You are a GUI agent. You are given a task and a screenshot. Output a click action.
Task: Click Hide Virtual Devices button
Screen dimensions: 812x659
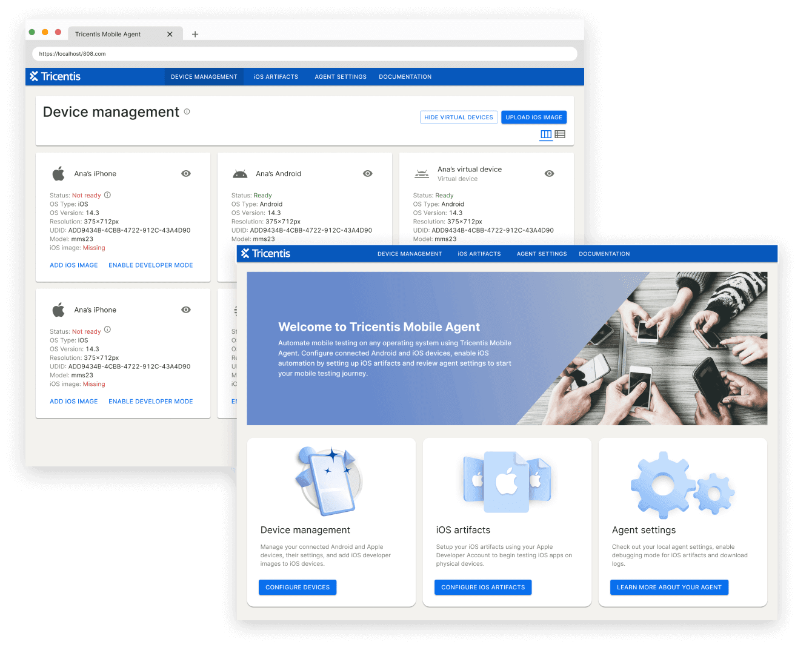click(x=459, y=118)
